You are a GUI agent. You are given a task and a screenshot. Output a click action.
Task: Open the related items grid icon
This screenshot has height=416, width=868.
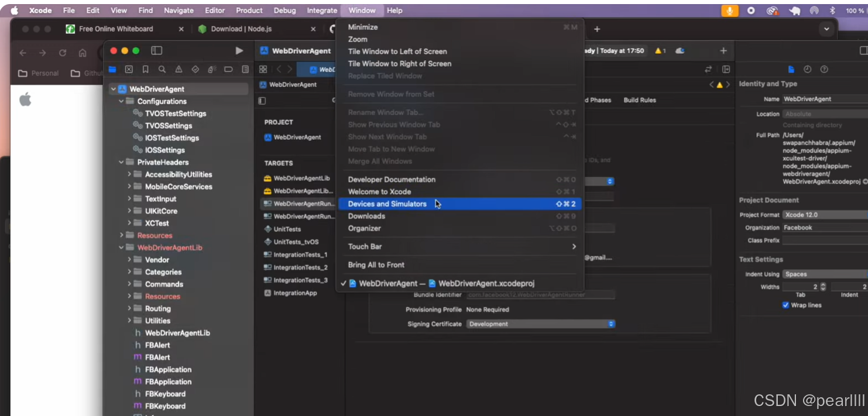click(263, 69)
